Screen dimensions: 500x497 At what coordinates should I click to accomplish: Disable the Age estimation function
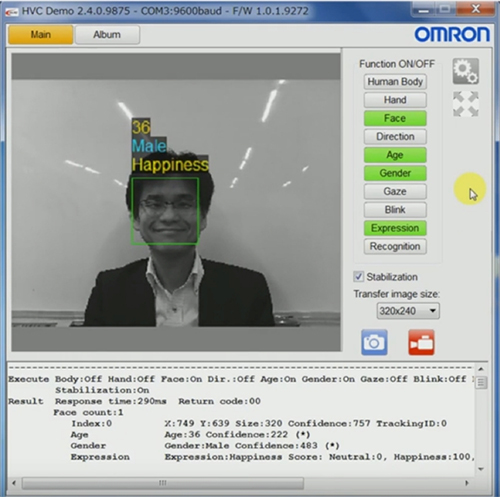click(395, 155)
